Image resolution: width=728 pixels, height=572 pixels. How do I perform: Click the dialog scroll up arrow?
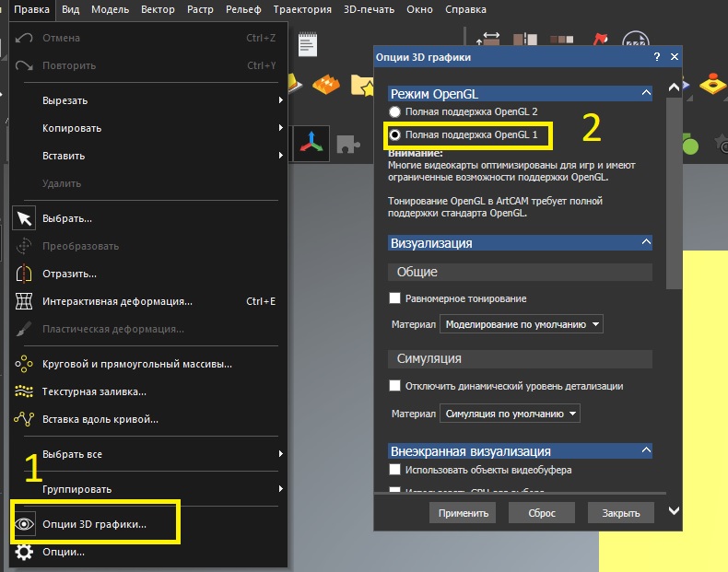pyautogui.click(x=674, y=88)
